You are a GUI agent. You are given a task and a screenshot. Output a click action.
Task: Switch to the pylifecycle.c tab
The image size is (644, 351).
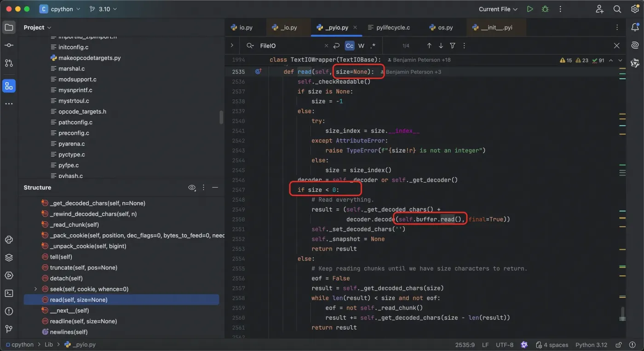tap(389, 28)
